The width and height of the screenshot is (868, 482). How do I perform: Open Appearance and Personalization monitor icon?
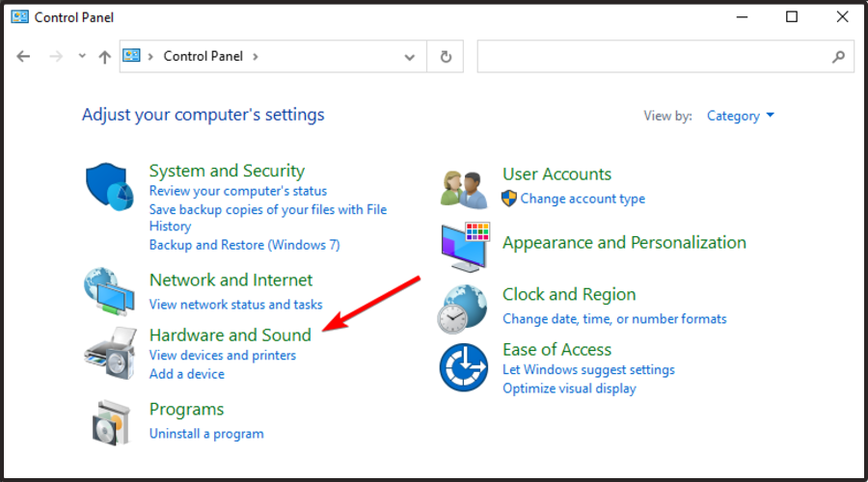[x=466, y=247]
